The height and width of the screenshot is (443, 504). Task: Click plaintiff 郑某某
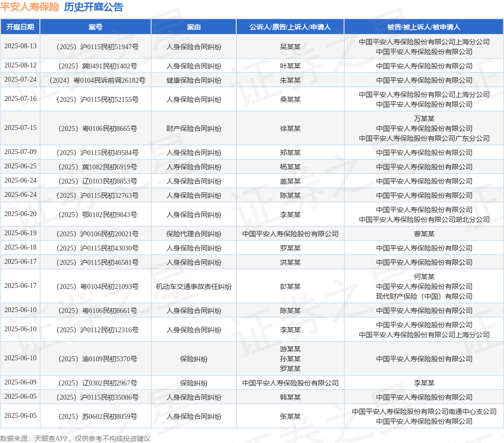click(290, 153)
